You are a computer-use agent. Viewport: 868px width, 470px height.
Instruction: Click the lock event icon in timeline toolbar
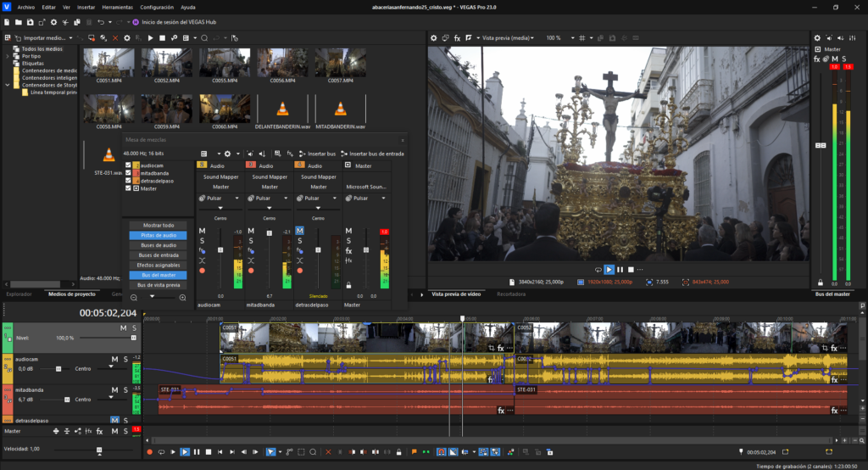[398, 452]
